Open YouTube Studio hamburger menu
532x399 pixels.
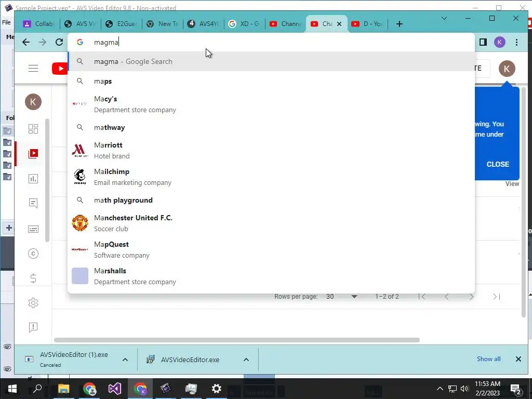pyautogui.click(x=33, y=68)
